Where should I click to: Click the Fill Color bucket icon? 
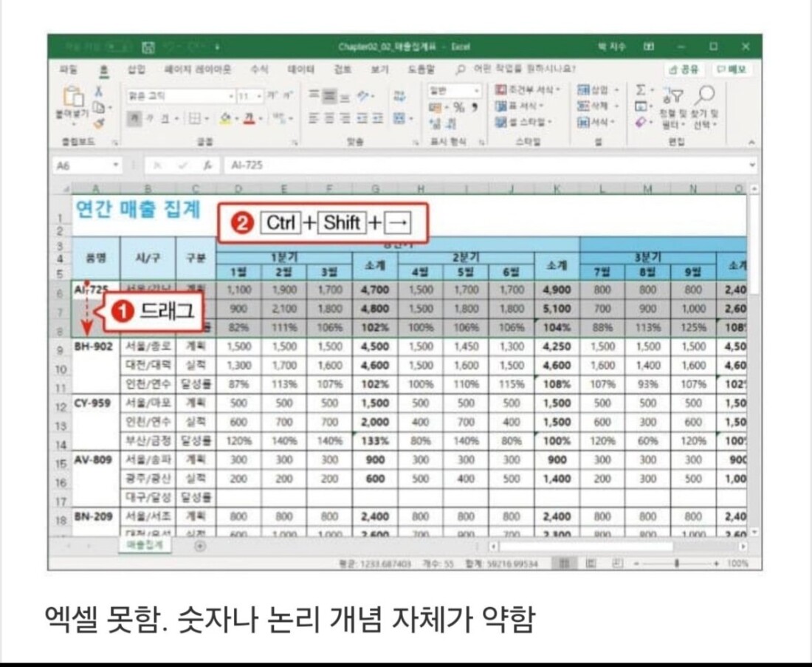[228, 118]
